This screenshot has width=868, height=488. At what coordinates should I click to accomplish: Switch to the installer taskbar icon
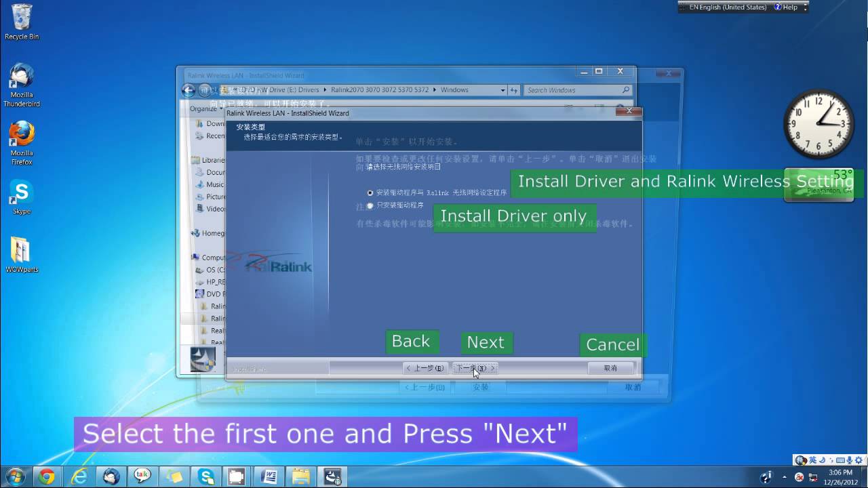tap(332, 477)
